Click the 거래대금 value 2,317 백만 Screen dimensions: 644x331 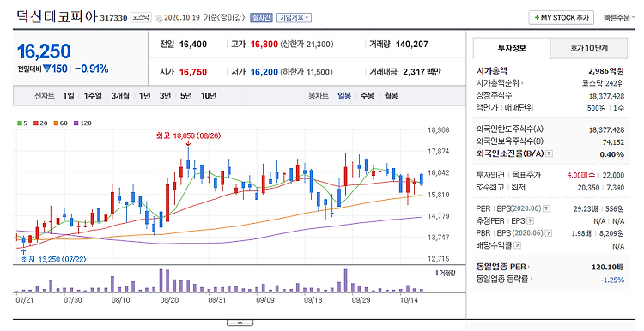pyautogui.click(x=422, y=72)
